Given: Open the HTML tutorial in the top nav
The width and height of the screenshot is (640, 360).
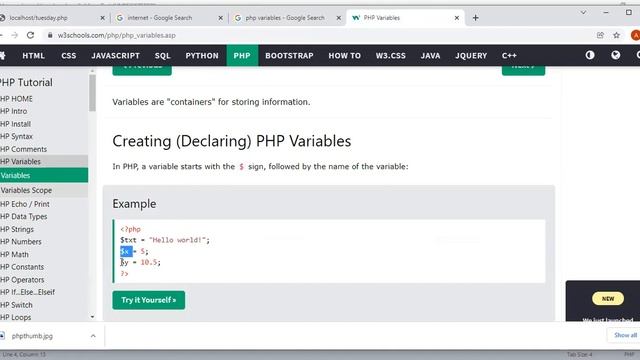Looking at the screenshot, I should (33, 56).
